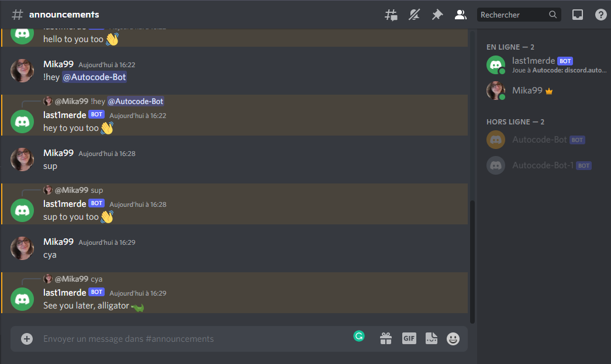Open the inbox icon

[578, 15]
